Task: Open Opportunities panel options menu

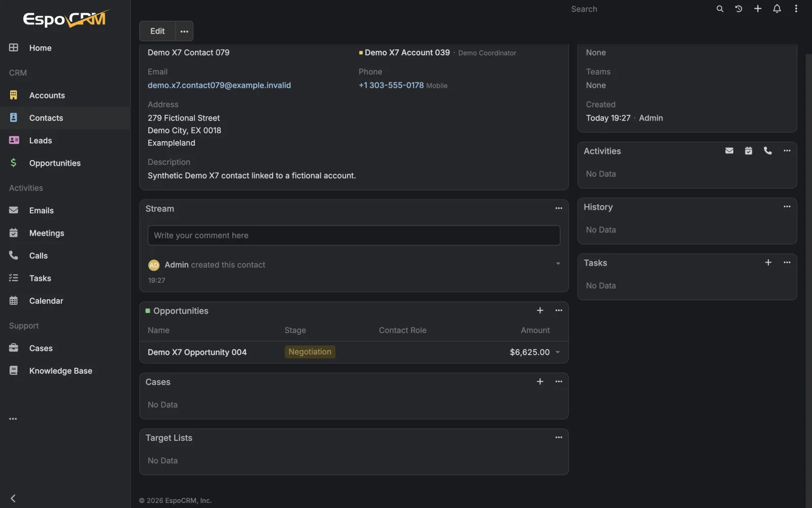Action: point(559,310)
